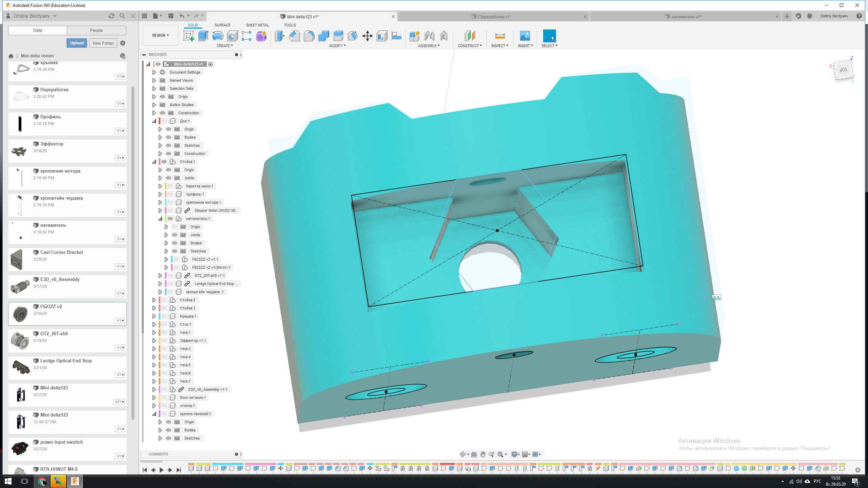Viewport: 868px width, 488px height.
Task: Open the Insert image tool
Action: coord(525,36)
